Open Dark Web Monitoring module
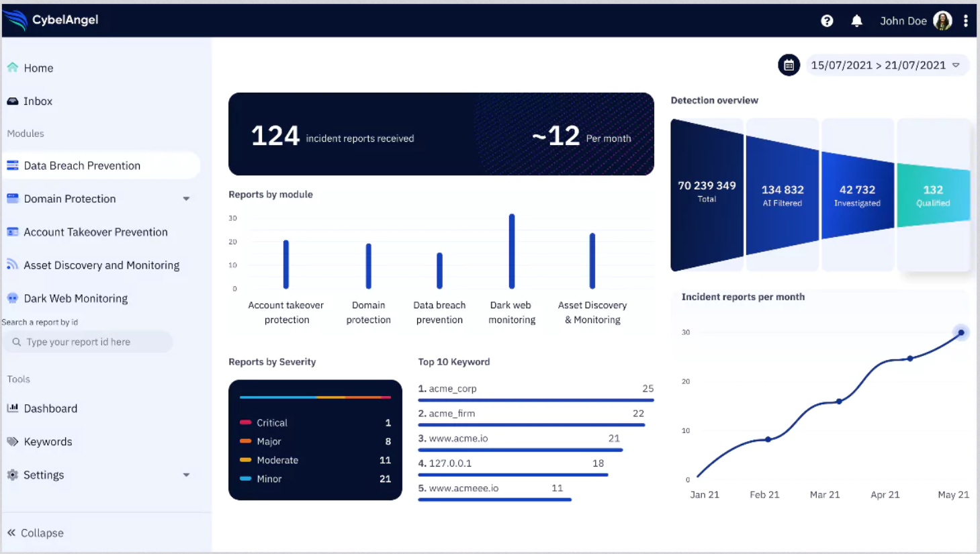 point(76,298)
